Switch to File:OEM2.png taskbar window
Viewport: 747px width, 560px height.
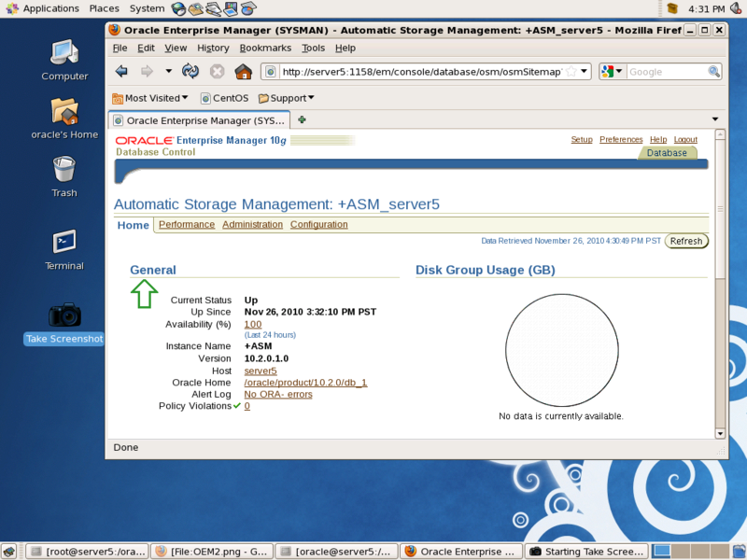point(212,551)
